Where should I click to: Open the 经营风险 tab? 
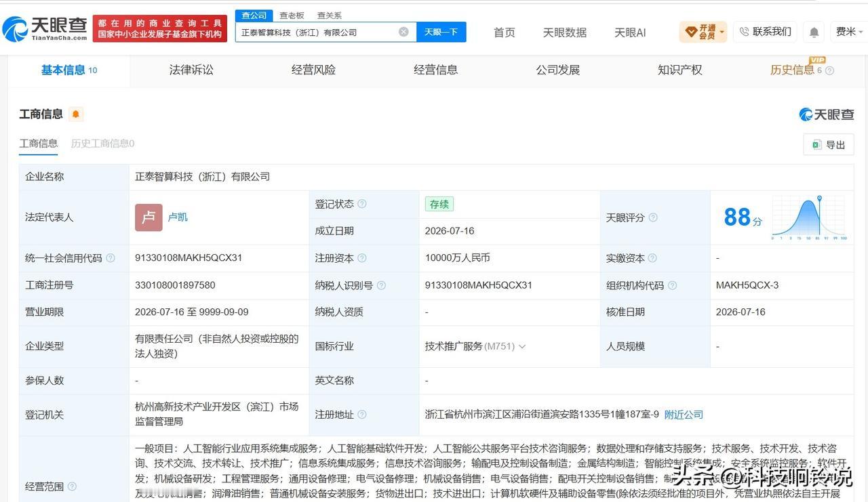(x=313, y=70)
